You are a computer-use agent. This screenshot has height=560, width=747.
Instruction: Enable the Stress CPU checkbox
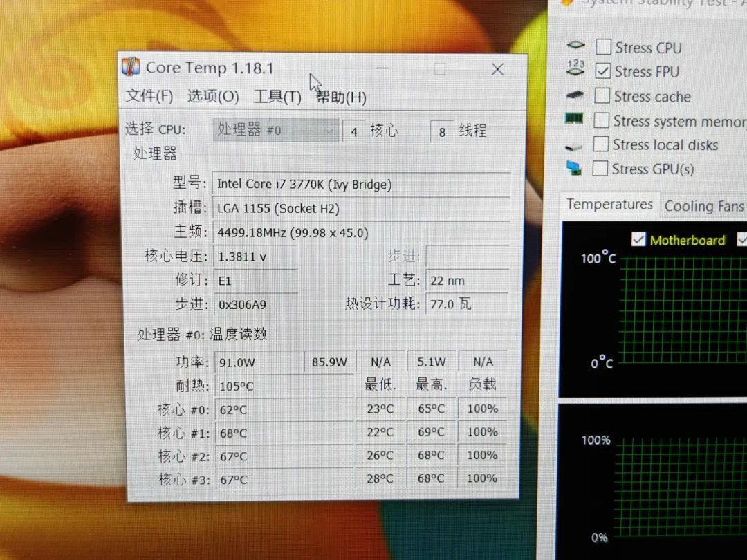click(604, 47)
